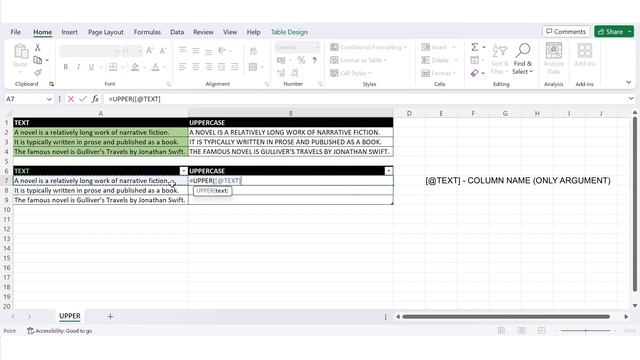Screen dimensions: 640x360
Task: Expand the Name Box dropdown
Action: [x=49, y=99]
